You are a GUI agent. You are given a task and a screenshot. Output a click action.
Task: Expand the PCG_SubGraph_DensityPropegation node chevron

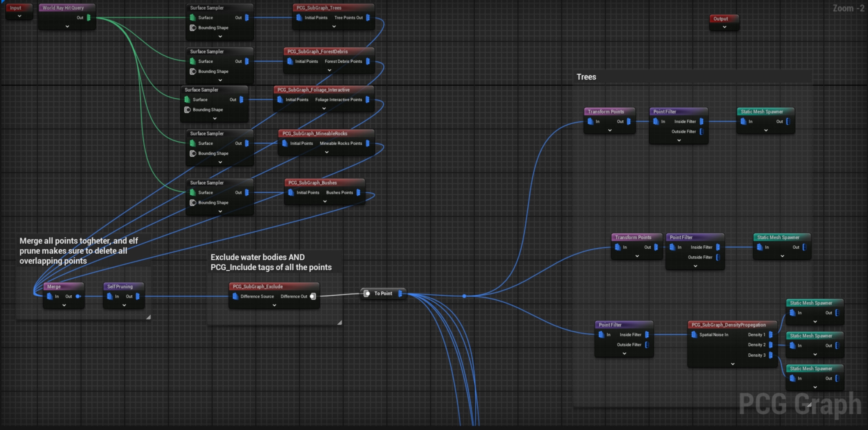click(x=733, y=364)
